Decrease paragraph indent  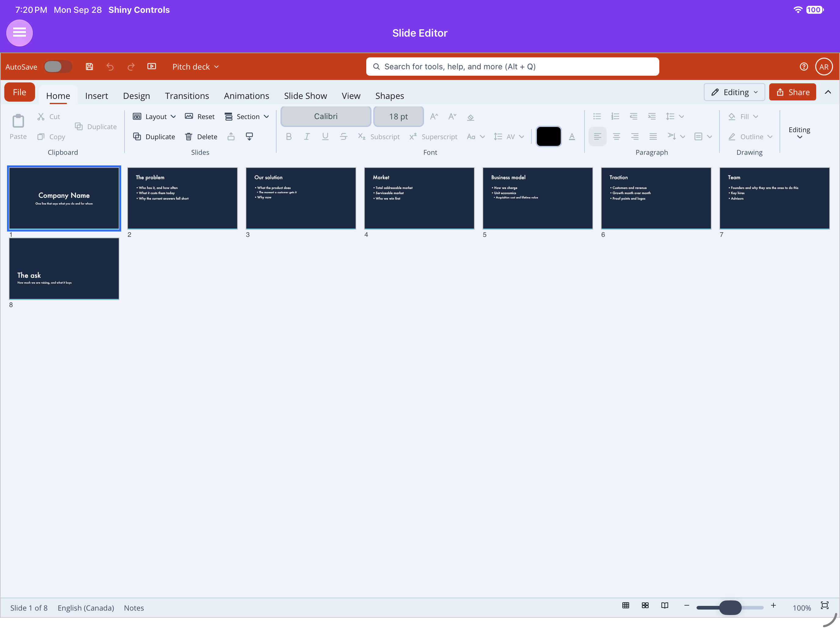pos(633,116)
